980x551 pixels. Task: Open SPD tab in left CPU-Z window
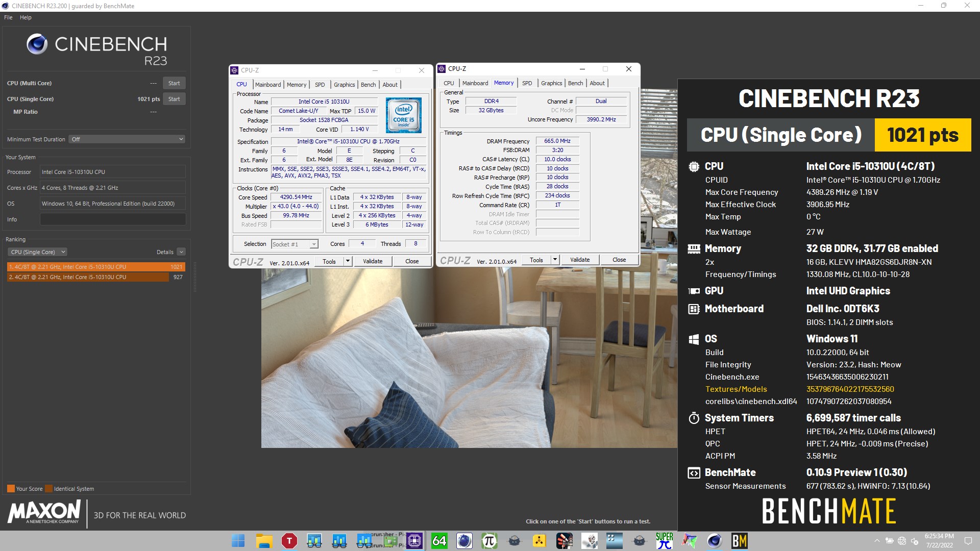(320, 85)
